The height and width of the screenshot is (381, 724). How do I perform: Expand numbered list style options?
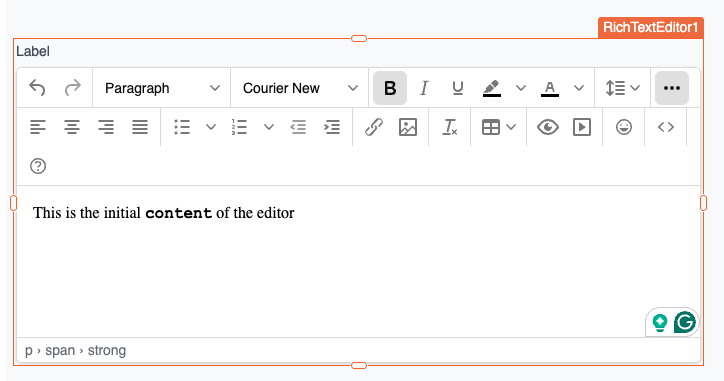click(269, 127)
